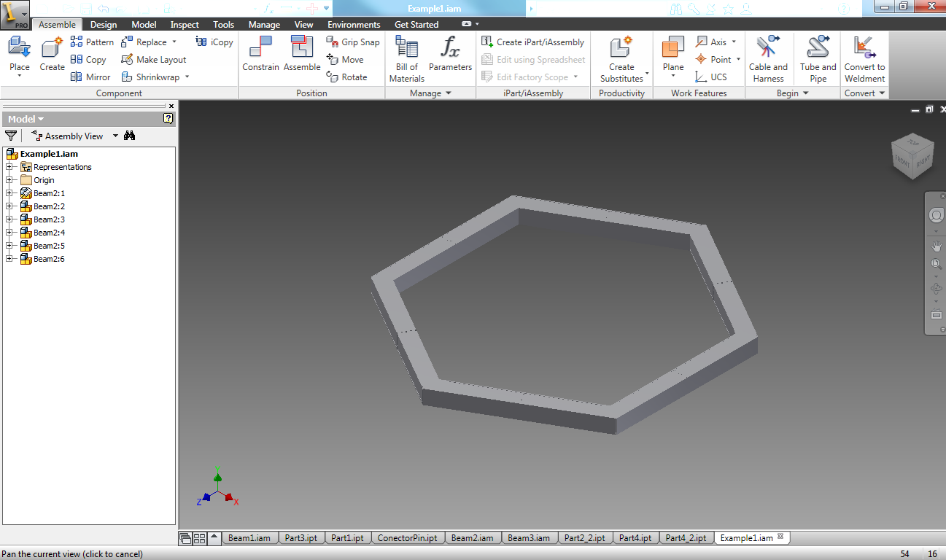The height and width of the screenshot is (560, 946).
Task: Click the tile windows icon beside document tabs
Action: (x=199, y=539)
